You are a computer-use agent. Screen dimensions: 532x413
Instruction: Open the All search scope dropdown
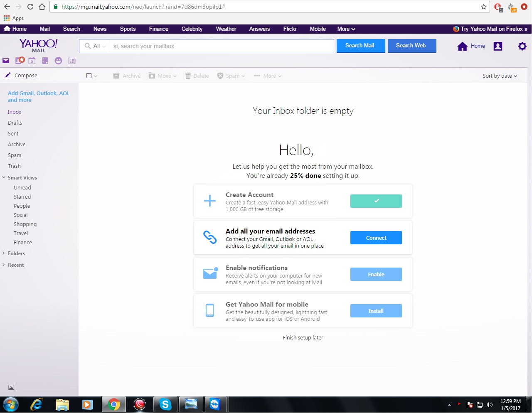click(x=95, y=46)
